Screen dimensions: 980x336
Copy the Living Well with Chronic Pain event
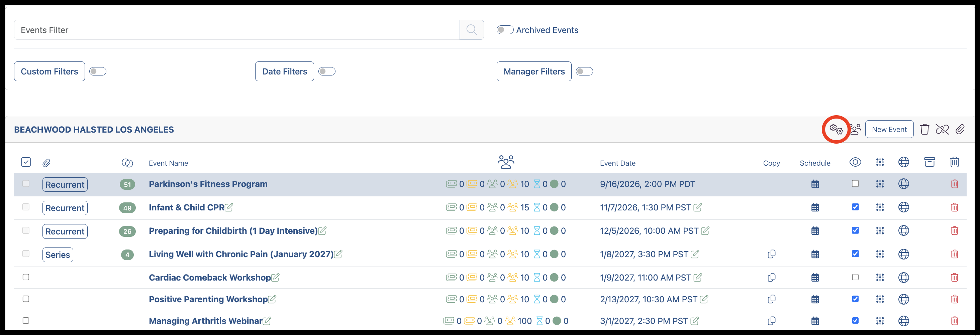(x=772, y=254)
